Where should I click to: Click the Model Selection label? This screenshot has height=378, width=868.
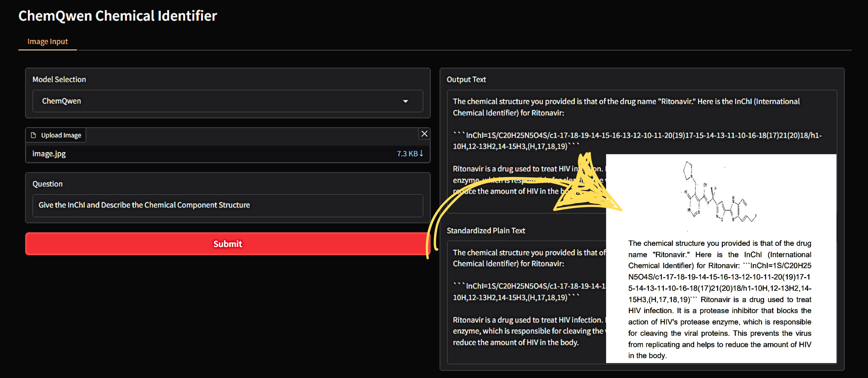59,79
